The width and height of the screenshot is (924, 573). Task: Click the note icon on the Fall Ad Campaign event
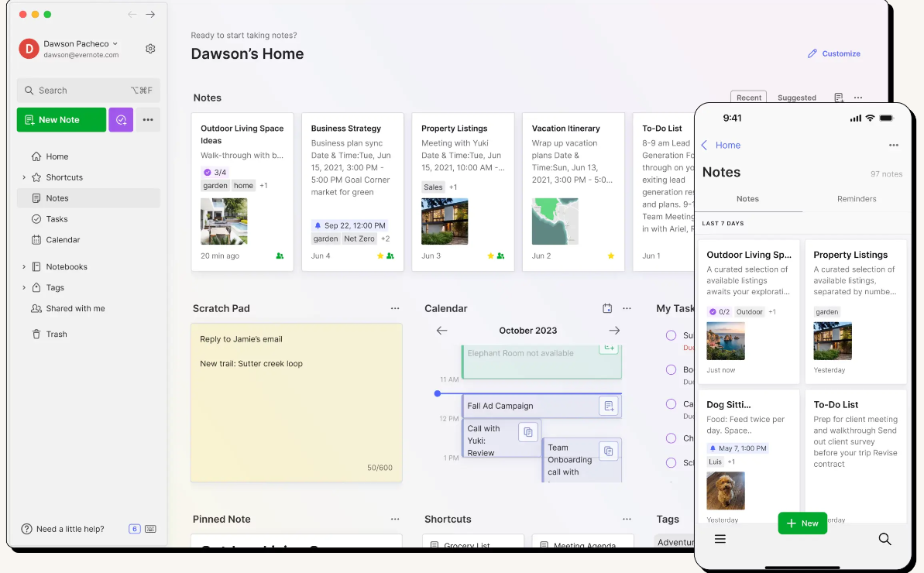point(610,405)
